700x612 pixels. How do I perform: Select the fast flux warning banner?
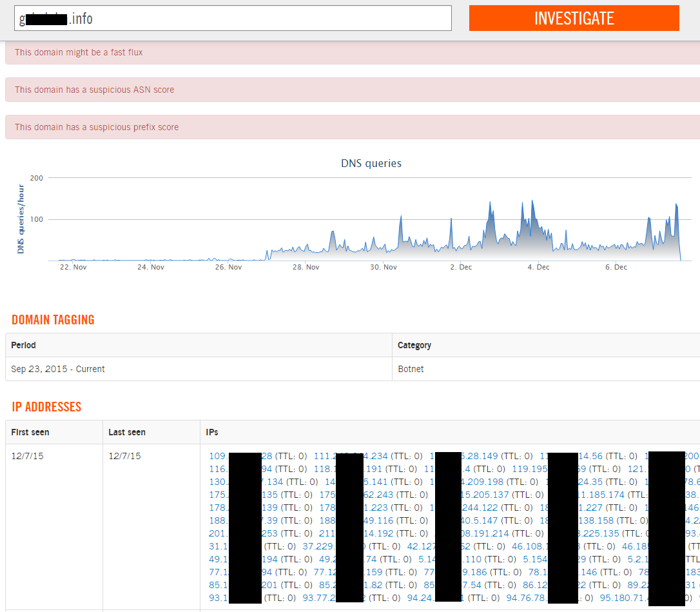353,52
